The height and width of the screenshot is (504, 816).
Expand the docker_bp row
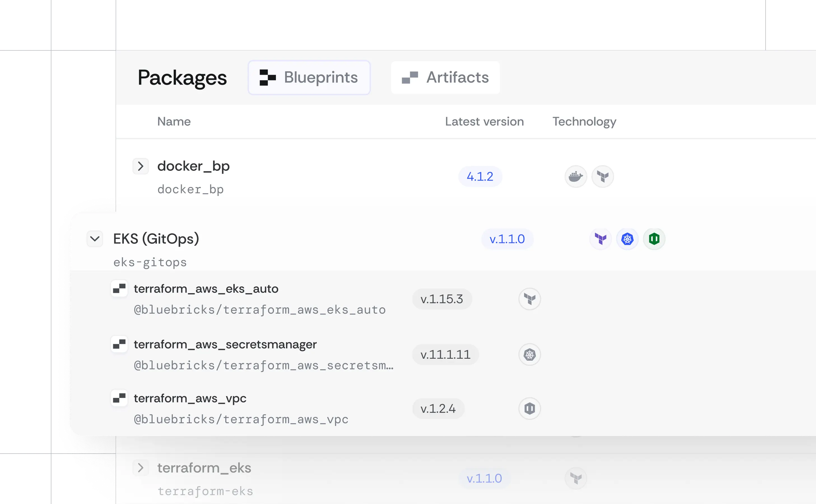(140, 166)
